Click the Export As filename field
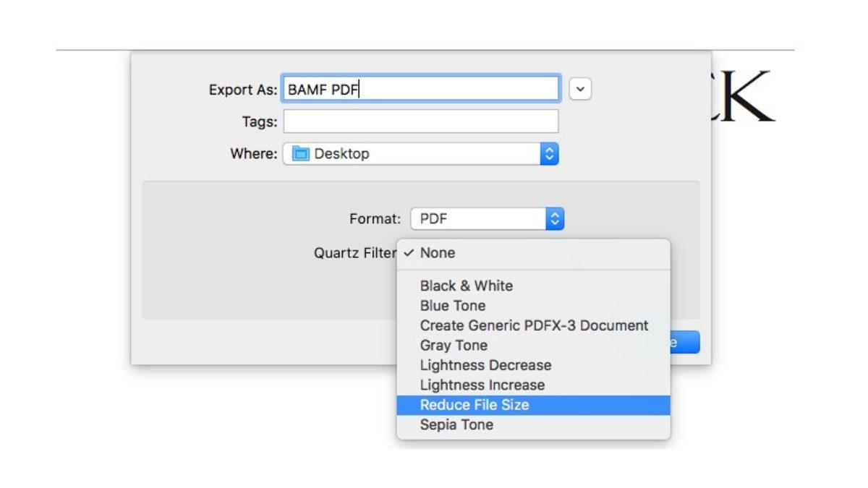The image size is (868, 488). pos(420,90)
